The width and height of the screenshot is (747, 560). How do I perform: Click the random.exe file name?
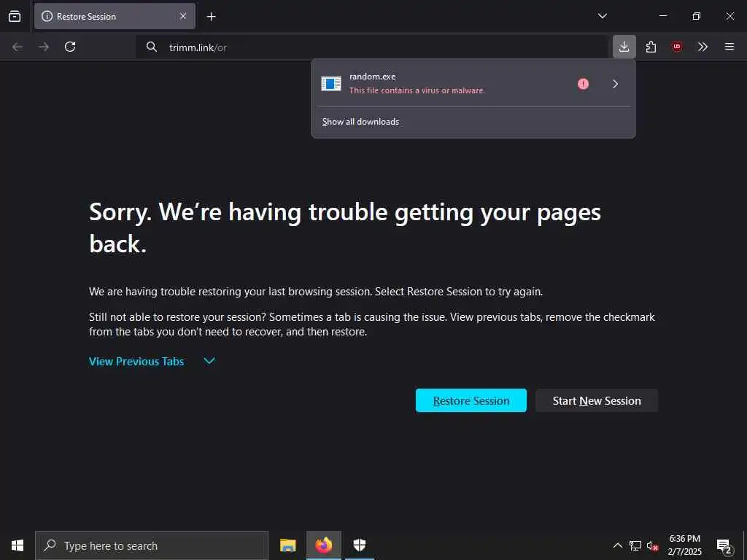pyautogui.click(x=373, y=76)
